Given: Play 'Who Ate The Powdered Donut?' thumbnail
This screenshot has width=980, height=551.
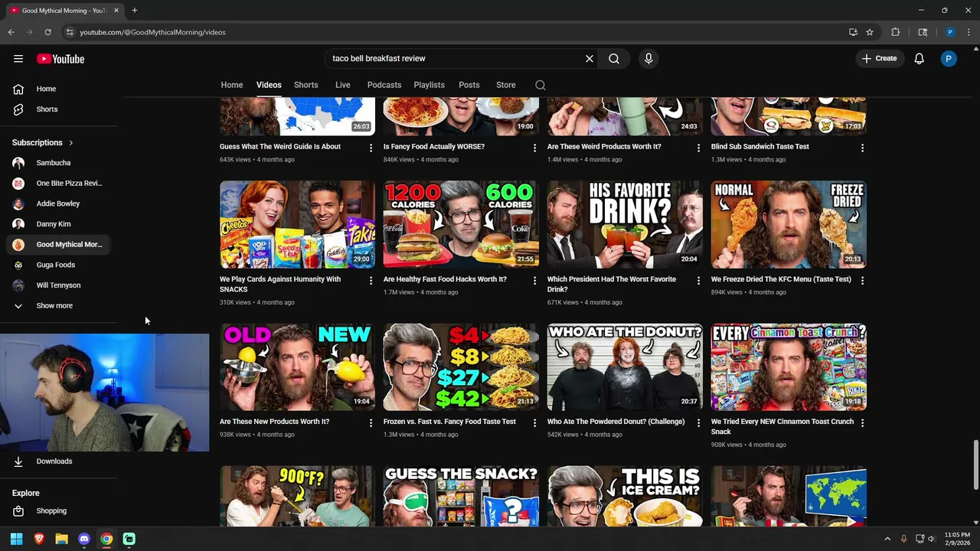Looking at the screenshot, I should coord(625,367).
